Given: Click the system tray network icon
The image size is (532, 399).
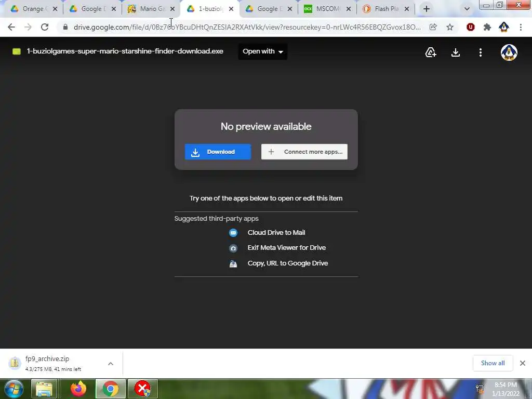Looking at the screenshot, I should pos(480,389).
